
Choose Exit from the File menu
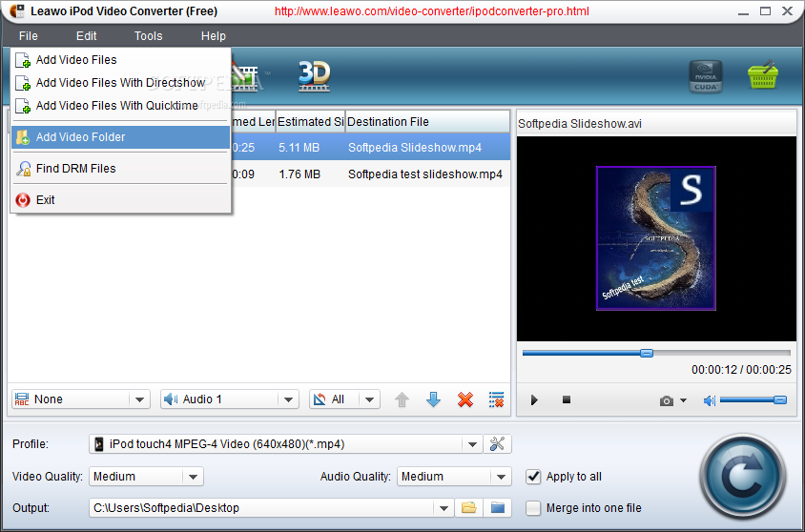click(x=120, y=200)
